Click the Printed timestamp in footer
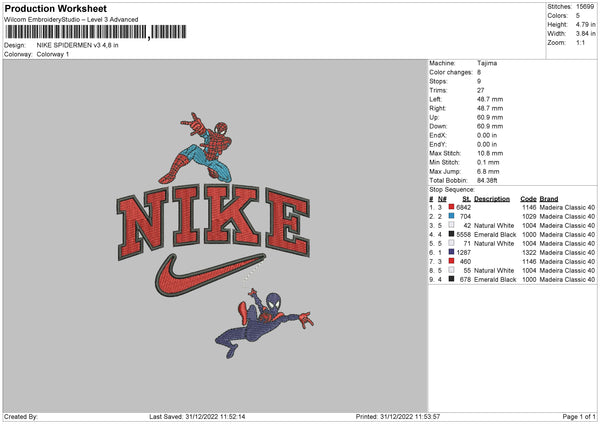This screenshot has height=424, width=600. coord(398,416)
